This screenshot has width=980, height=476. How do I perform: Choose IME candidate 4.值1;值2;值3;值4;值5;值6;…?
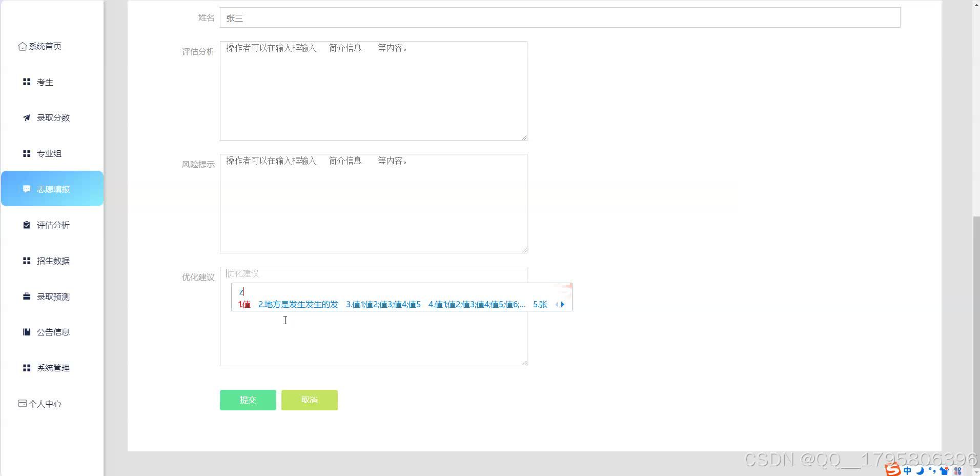coord(477,305)
